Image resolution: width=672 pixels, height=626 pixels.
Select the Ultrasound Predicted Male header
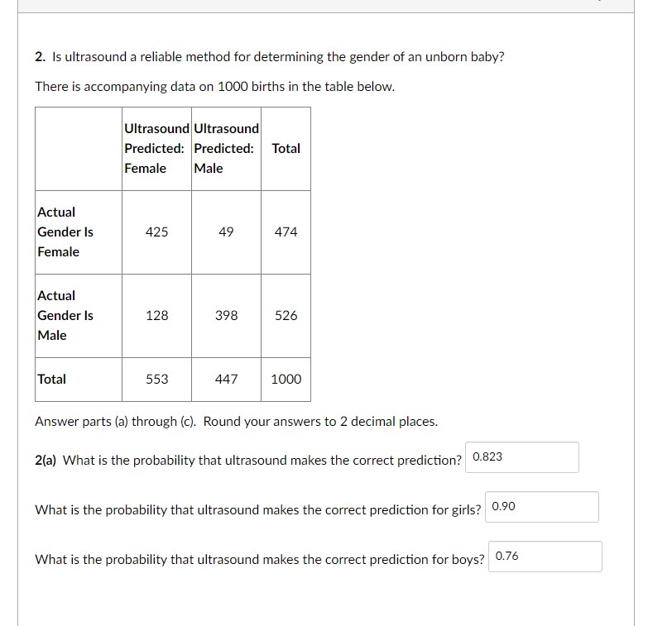[225, 148]
